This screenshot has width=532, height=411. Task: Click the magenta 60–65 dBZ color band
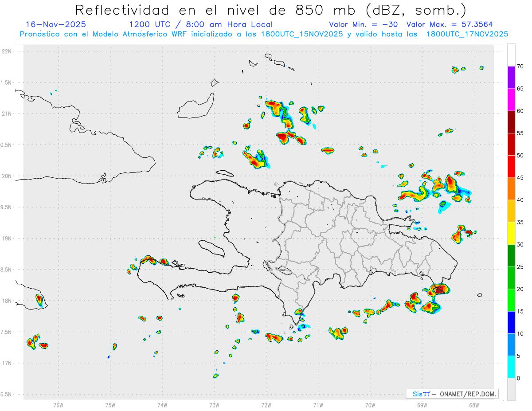(x=511, y=100)
